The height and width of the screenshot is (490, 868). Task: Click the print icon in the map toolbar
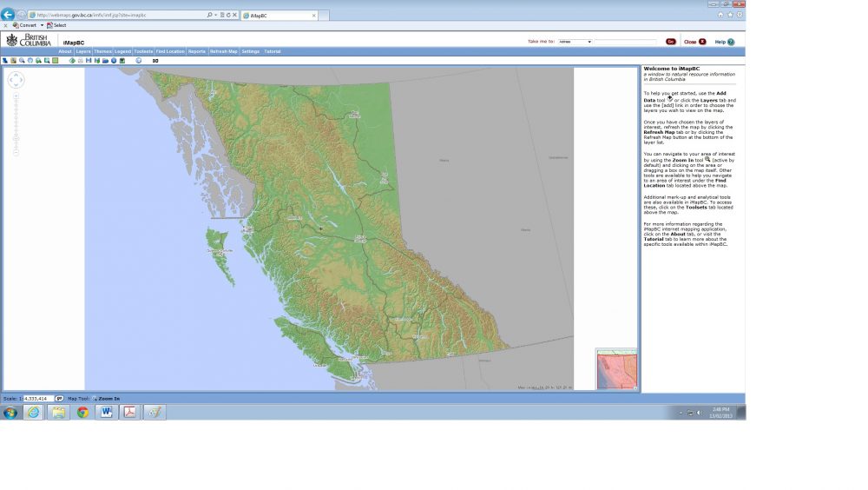[80, 61]
